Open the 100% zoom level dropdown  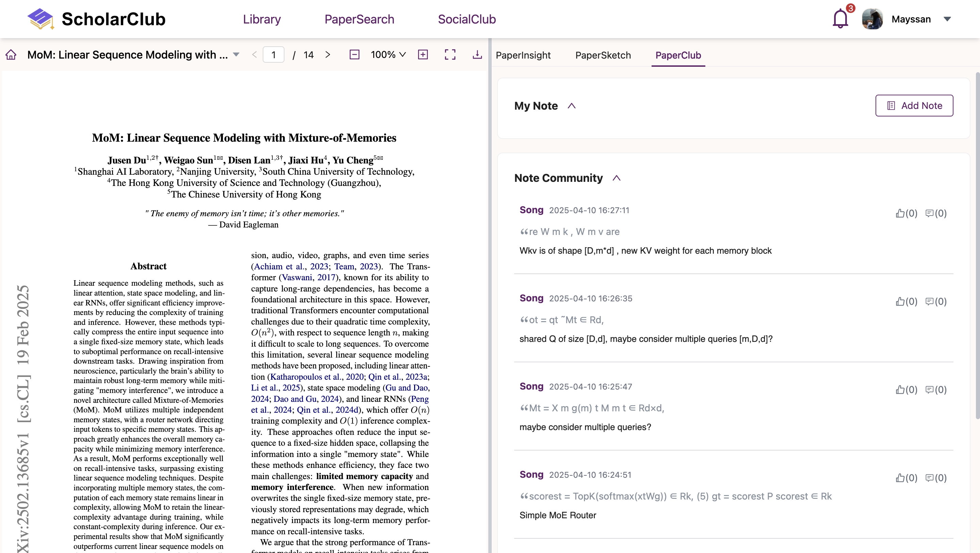click(388, 55)
